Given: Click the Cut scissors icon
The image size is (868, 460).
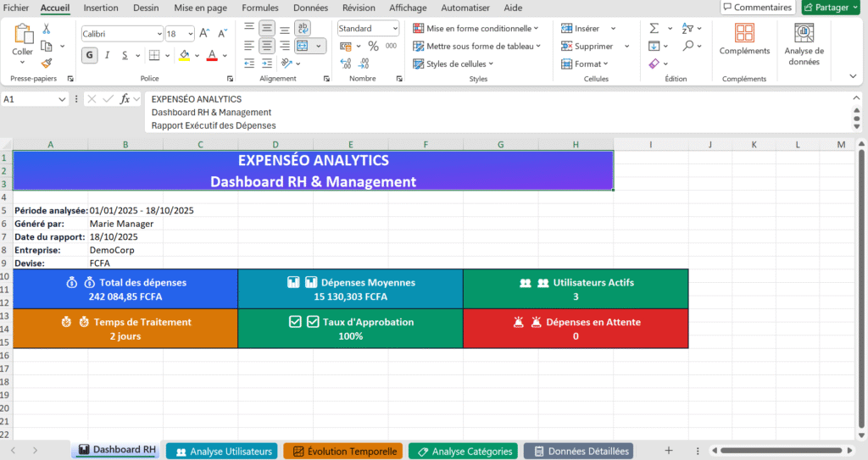Looking at the screenshot, I should coord(47,29).
